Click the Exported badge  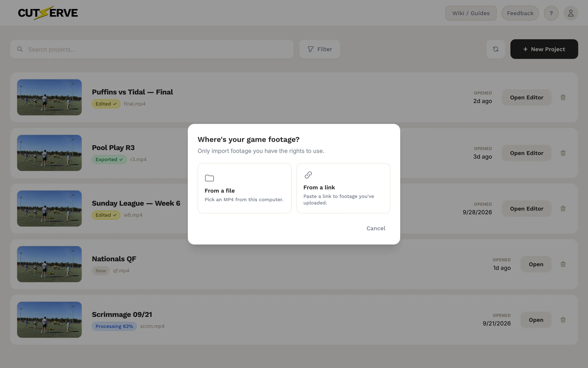pyautogui.click(x=109, y=159)
